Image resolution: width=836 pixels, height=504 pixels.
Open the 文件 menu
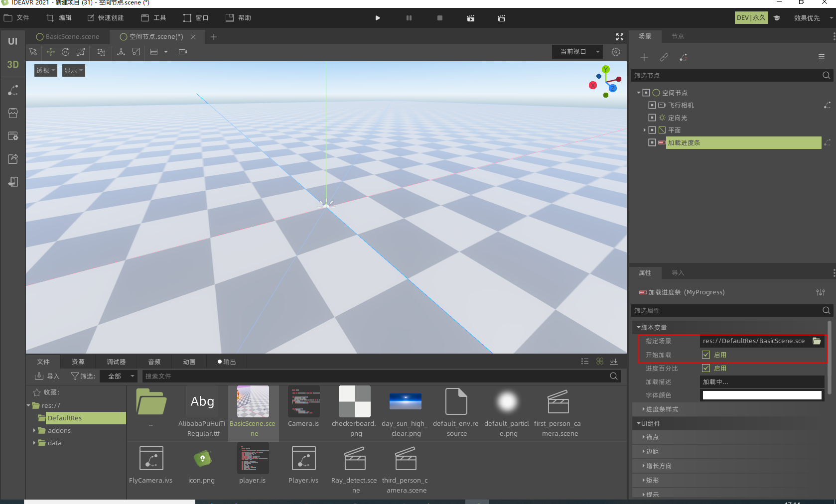click(x=16, y=18)
